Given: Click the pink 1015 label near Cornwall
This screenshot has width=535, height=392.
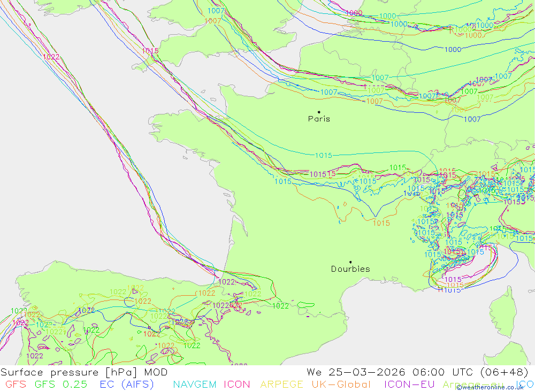Looking at the screenshot, I should 150,51.
